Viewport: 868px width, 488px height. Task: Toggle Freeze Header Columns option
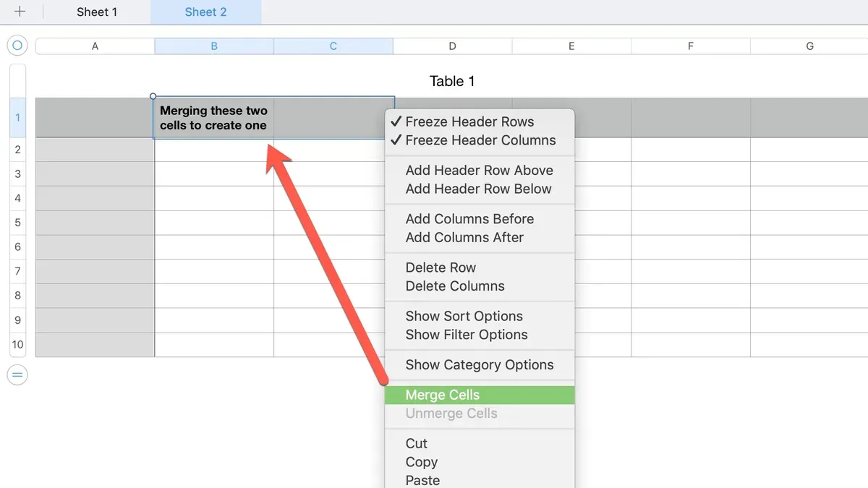click(480, 140)
